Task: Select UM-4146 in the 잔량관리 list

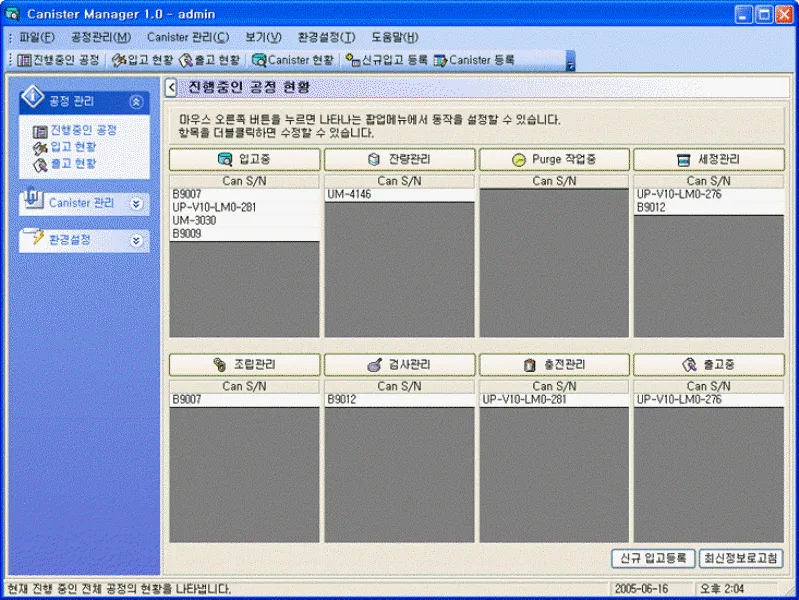Action: point(399,195)
